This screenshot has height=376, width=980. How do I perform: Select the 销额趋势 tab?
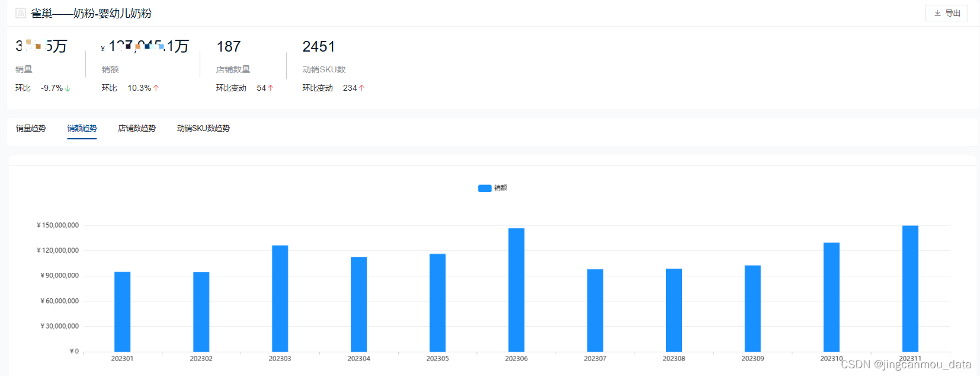(82, 128)
